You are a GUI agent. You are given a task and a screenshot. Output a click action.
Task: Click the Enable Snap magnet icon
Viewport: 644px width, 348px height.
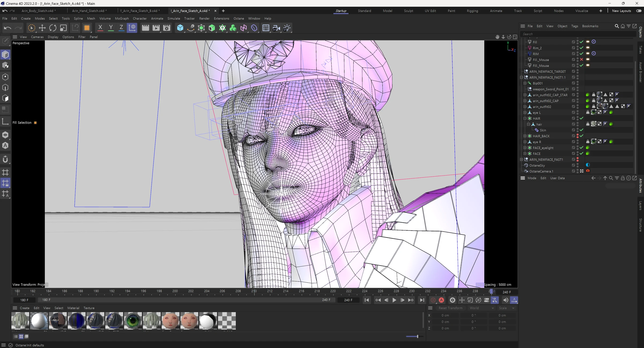coord(5,159)
